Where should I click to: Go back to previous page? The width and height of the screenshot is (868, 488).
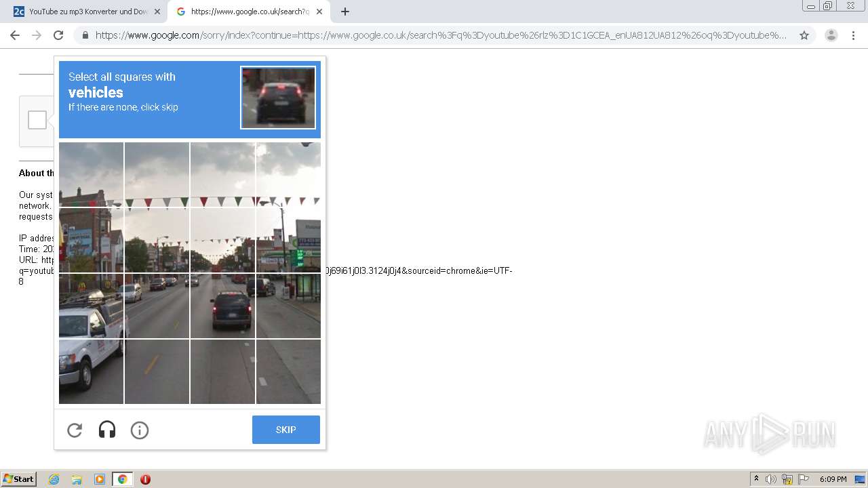pyautogui.click(x=15, y=35)
